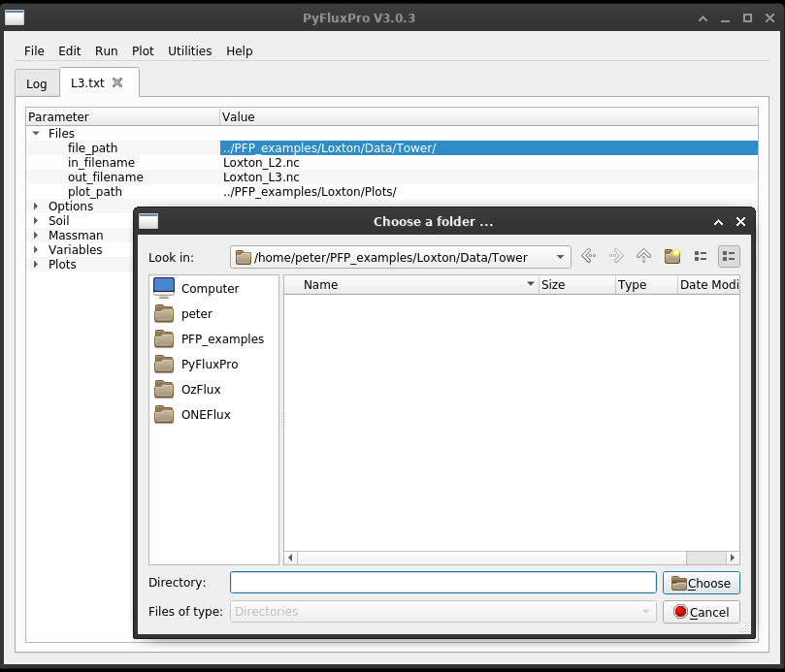Expand the Variables tree section
785x672 pixels.
coord(36,249)
